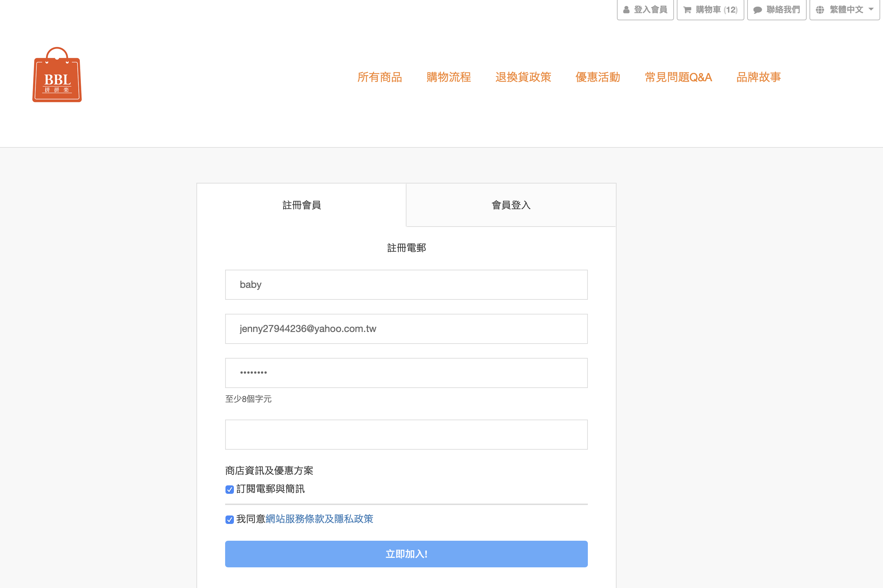Click the globe icon next to 繁體中文

click(x=820, y=10)
